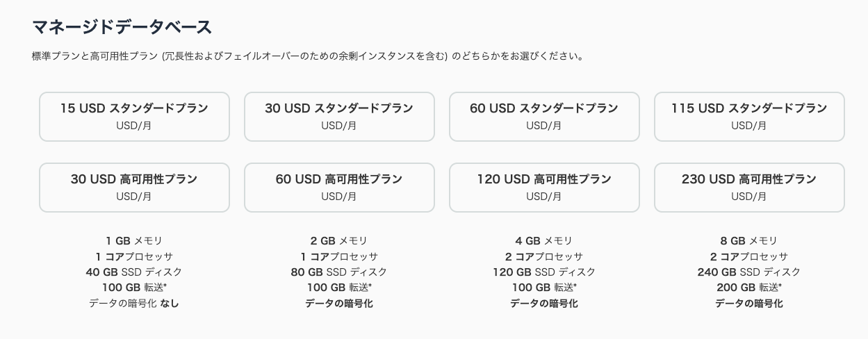Image resolution: width=868 pixels, height=339 pixels.
Task: Select the 115 USD スタンダードプラン plan
Action: (749, 117)
